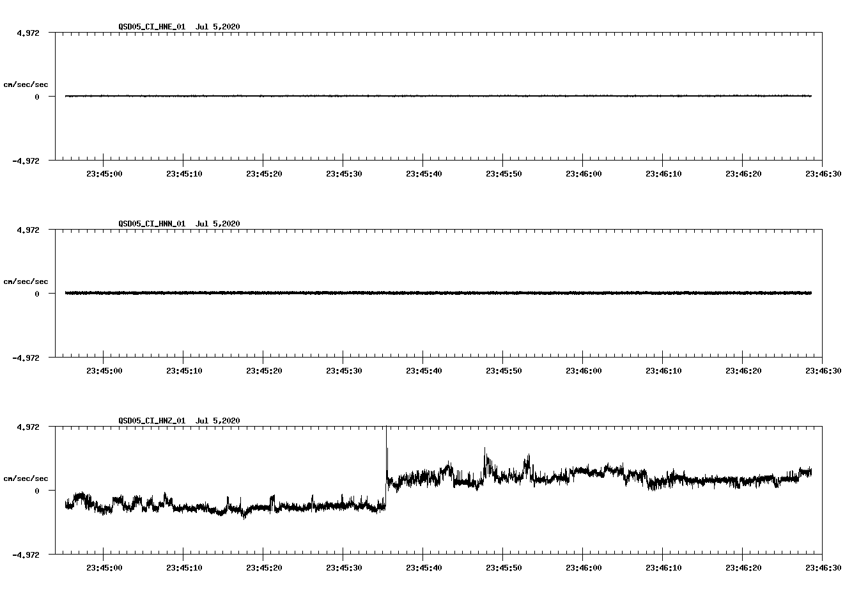The image size is (868, 591).
Task: Select the -4.972 lower limit on HNN plot
Action: point(26,358)
